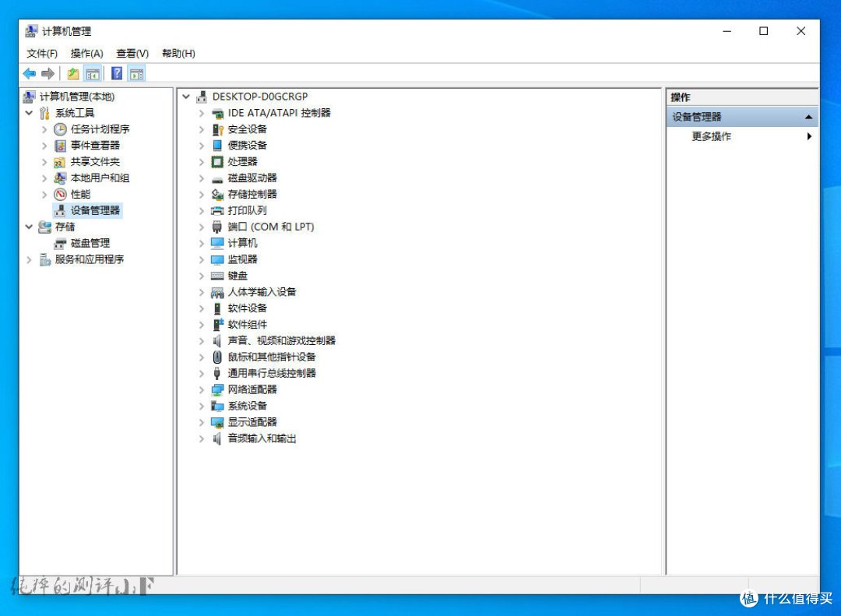Screen dimensions: 841x616
Task: Expand the 通用串行总线控制器 category
Action: pyautogui.click(x=202, y=373)
